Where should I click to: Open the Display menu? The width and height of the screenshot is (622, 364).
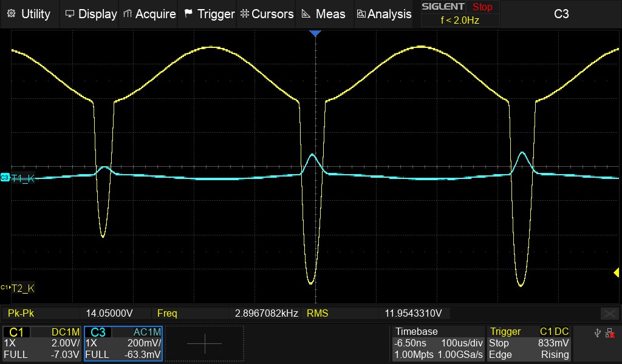pos(91,14)
